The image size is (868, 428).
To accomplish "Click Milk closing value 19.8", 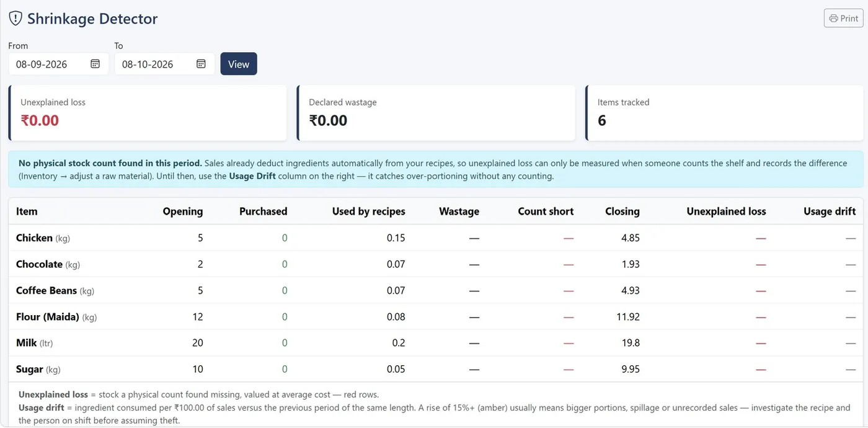I will pyautogui.click(x=630, y=343).
